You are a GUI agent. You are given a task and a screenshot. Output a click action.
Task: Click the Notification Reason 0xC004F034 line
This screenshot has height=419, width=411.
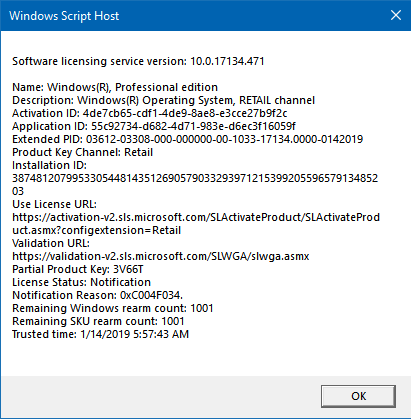click(x=98, y=295)
